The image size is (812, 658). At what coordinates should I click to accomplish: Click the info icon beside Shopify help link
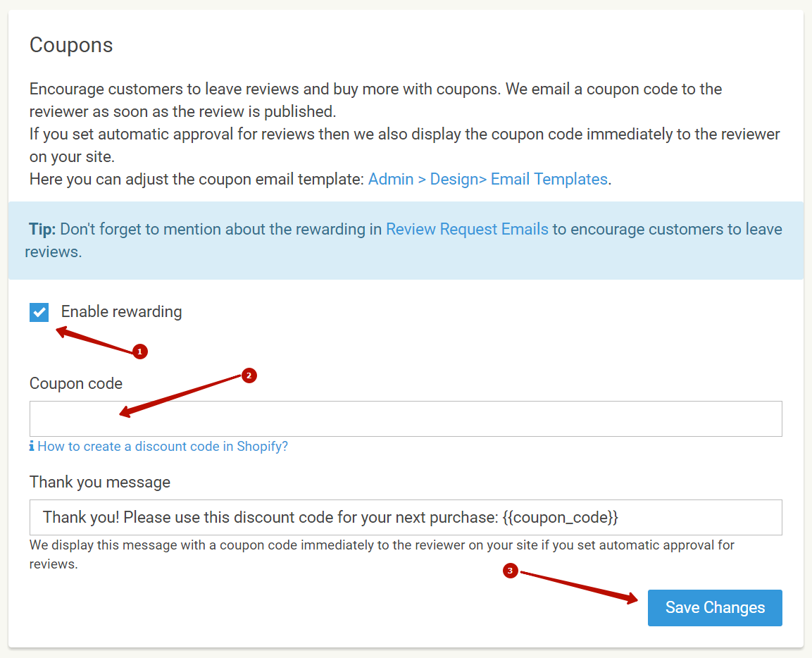[x=32, y=447]
